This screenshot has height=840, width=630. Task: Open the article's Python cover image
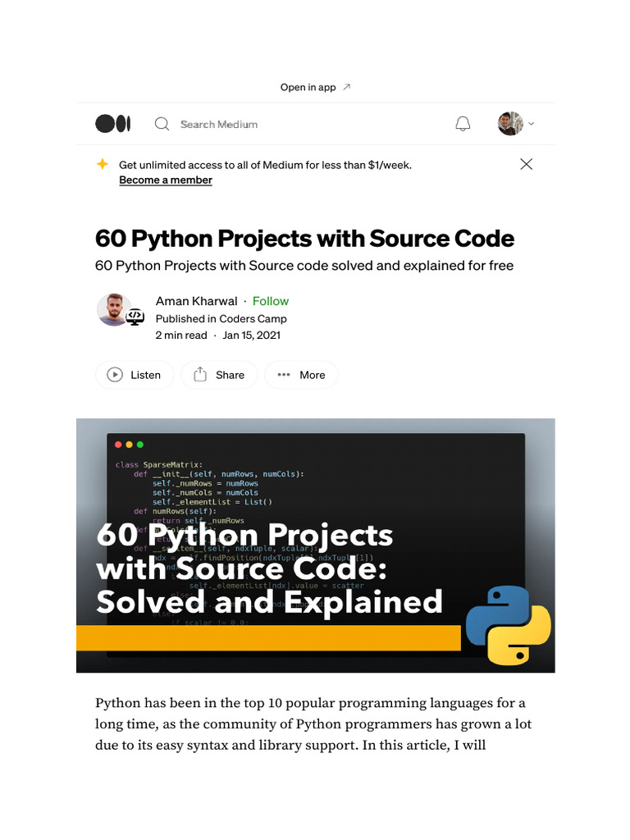click(315, 545)
